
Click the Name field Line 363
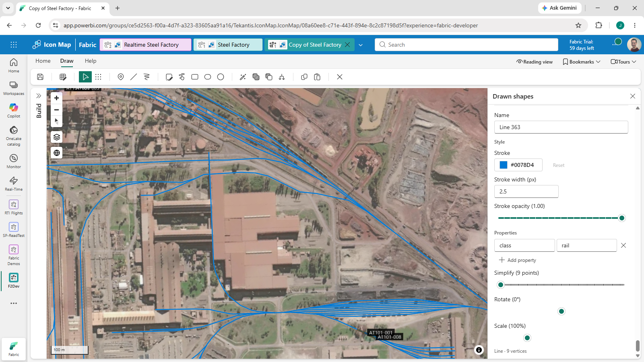(x=561, y=127)
